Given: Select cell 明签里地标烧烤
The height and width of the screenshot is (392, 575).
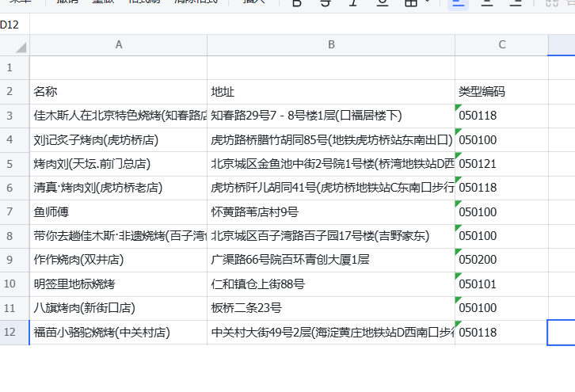Looking at the screenshot, I should (x=119, y=284).
